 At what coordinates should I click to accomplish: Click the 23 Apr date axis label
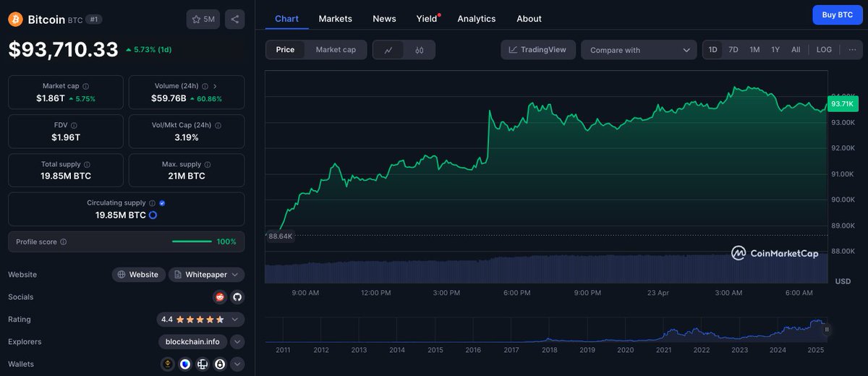coord(658,293)
